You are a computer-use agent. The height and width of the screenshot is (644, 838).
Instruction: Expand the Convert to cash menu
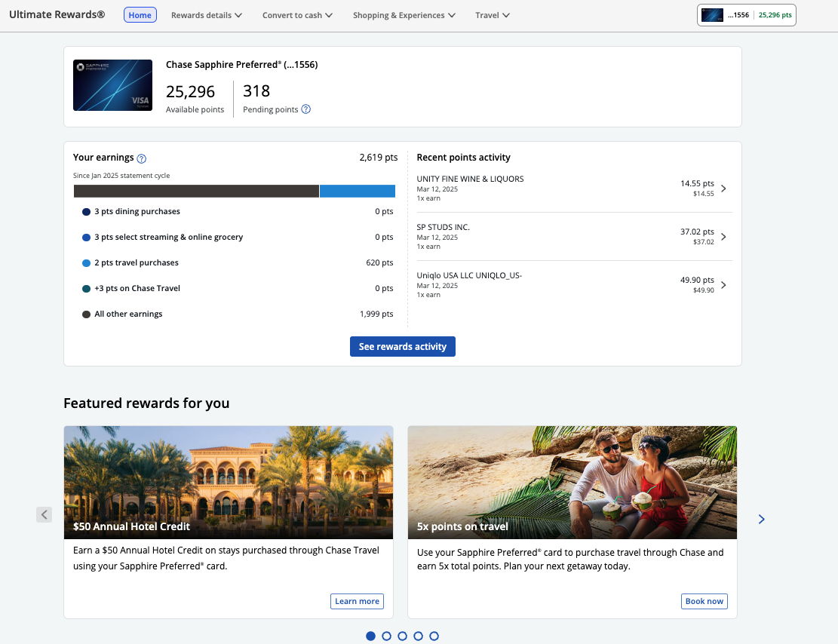point(298,15)
